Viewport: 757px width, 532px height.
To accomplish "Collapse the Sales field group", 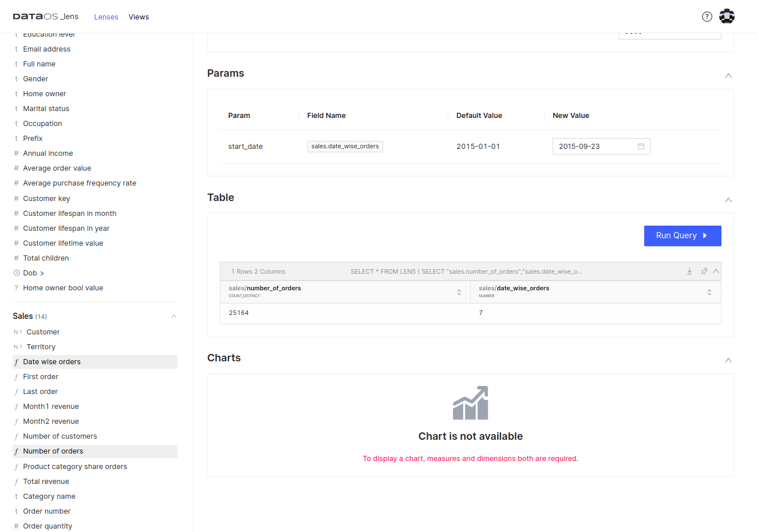I will coord(174,316).
